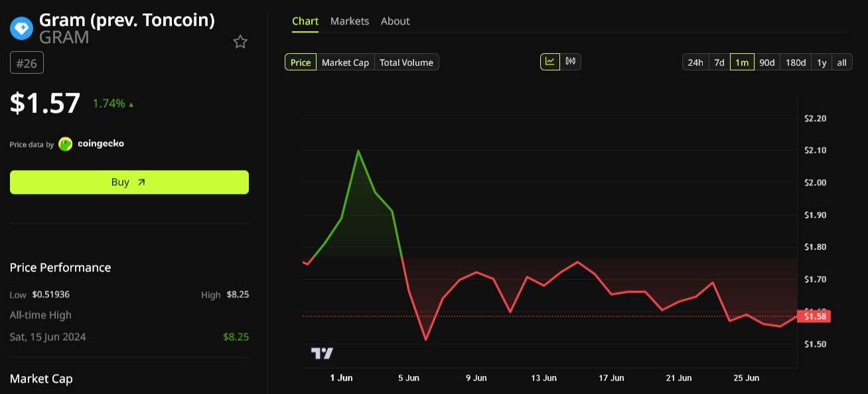Click the TradingView logo on chart
This screenshot has width=868, height=394.
(323, 353)
